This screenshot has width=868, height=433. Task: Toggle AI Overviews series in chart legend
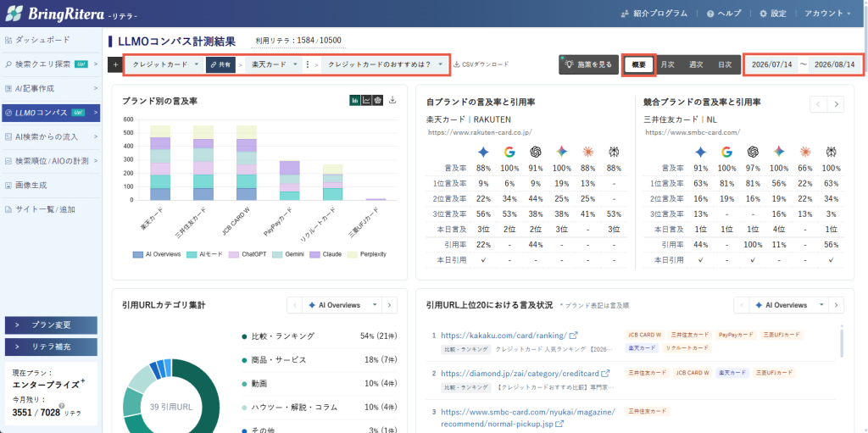tap(157, 254)
